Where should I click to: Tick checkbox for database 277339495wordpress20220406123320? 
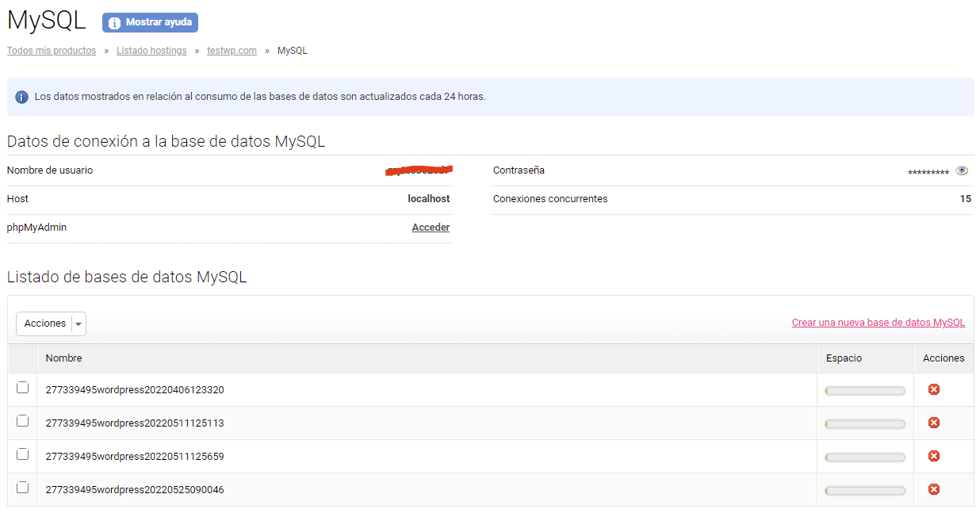[22, 388]
